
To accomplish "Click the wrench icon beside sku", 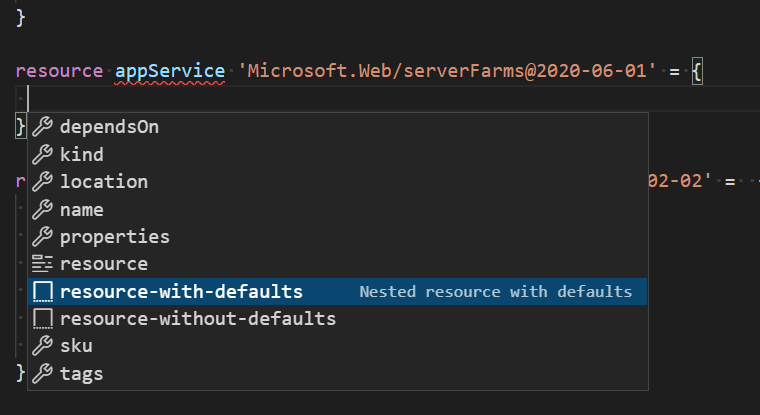I will [42, 346].
